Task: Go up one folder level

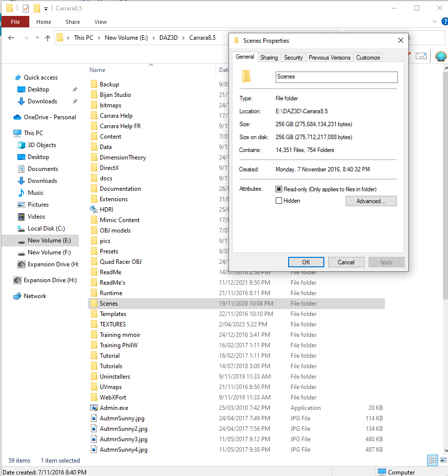Action: coord(48,38)
